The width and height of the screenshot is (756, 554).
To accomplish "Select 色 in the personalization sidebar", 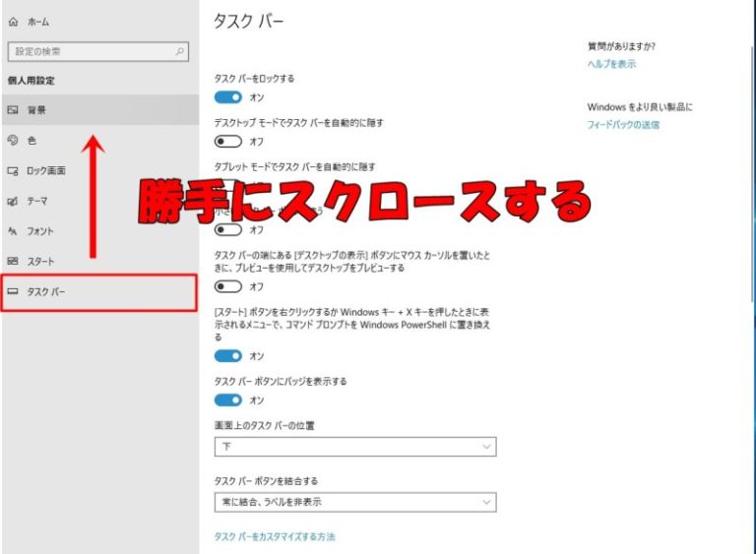I will pyautogui.click(x=100, y=141).
